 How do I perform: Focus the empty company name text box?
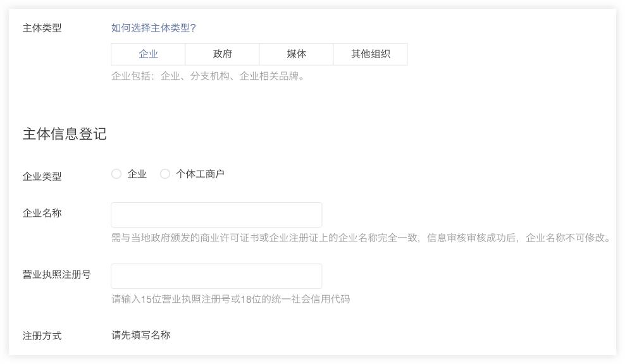coord(216,214)
